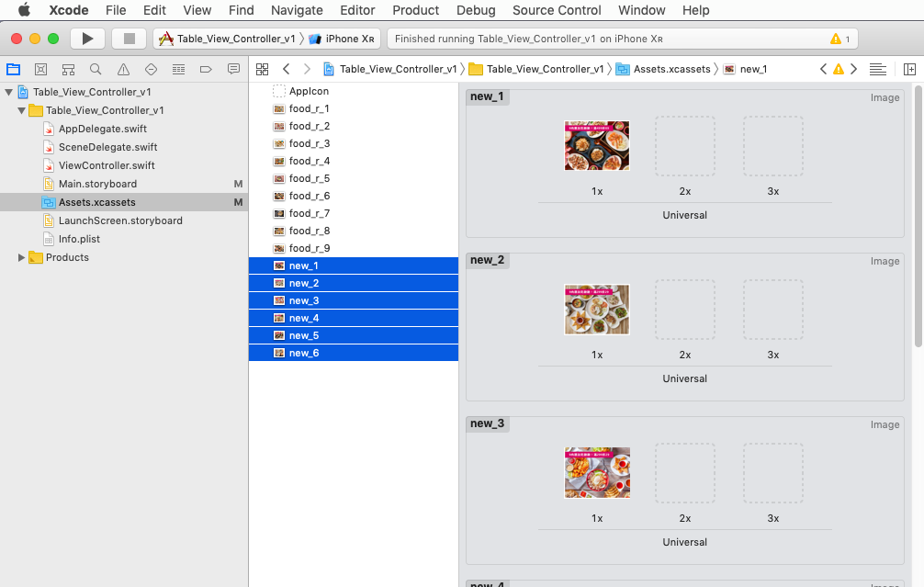Open jump bar project Table_View_Controller_v1 segment
This screenshot has height=587, width=924.
390,69
